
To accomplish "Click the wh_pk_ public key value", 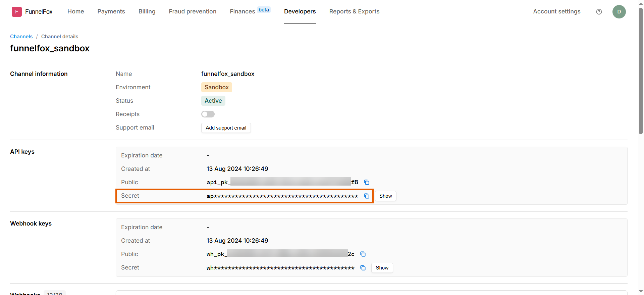I will coord(280,254).
